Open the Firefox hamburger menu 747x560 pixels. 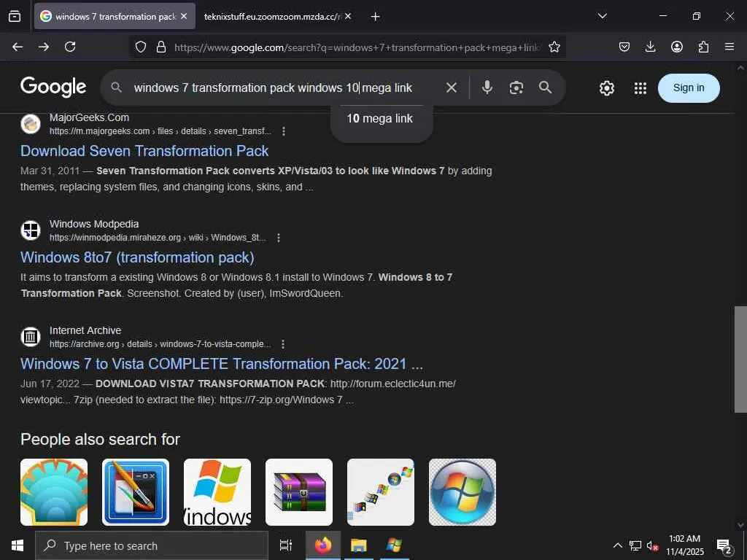(729, 47)
